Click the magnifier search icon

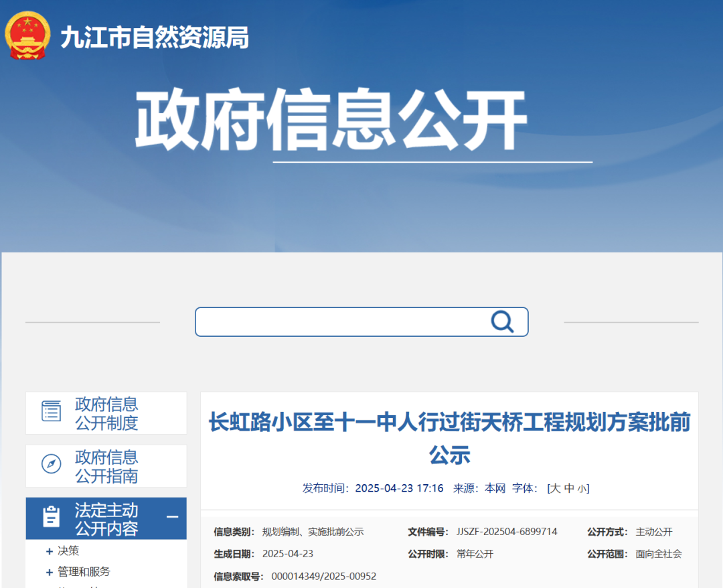point(501,321)
